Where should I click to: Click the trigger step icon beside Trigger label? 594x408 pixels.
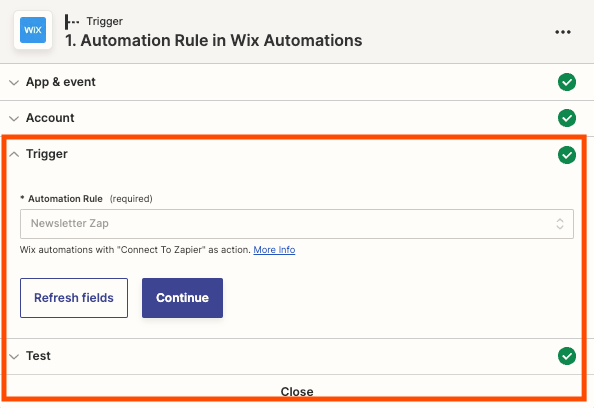tap(72, 22)
